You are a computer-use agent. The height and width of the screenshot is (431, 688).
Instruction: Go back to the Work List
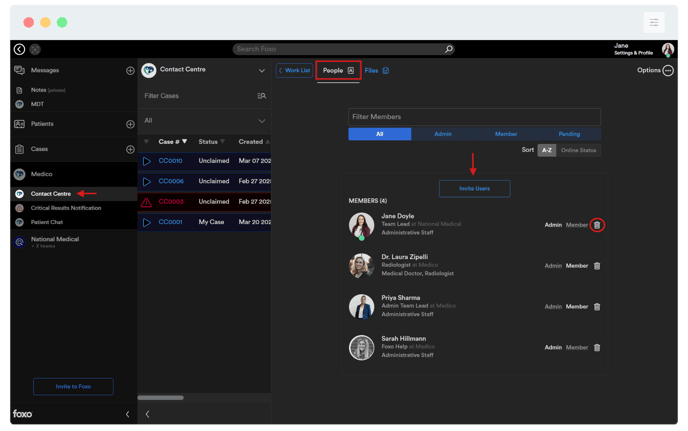click(x=294, y=71)
